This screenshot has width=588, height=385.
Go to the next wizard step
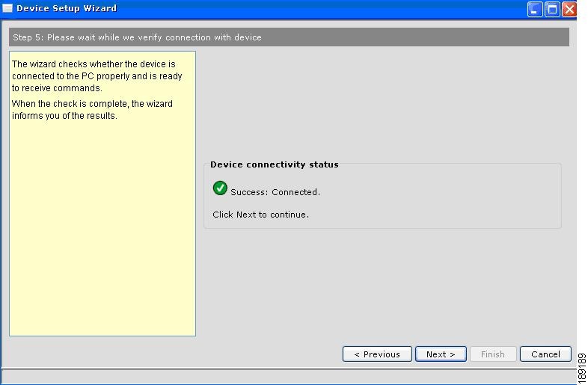tap(441, 354)
